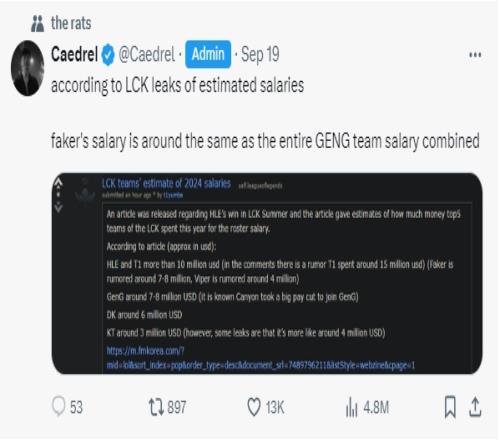This screenshot has width=500, height=440.
Task: Click the community people icon beside 'the rats'
Action: pos(37,23)
